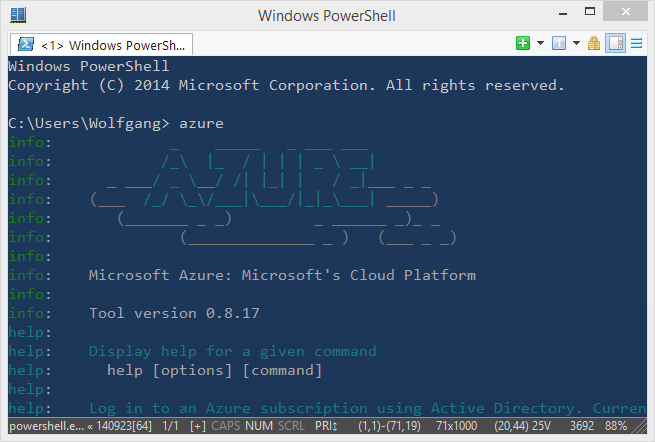Open the new console dropdown arrow
The width and height of the screenshot is (655, 442).
[540, 43]
